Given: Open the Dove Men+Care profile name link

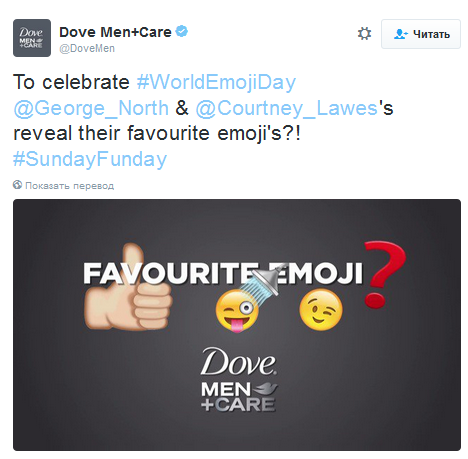Looking at the screenshot, I should pos(115,32).
